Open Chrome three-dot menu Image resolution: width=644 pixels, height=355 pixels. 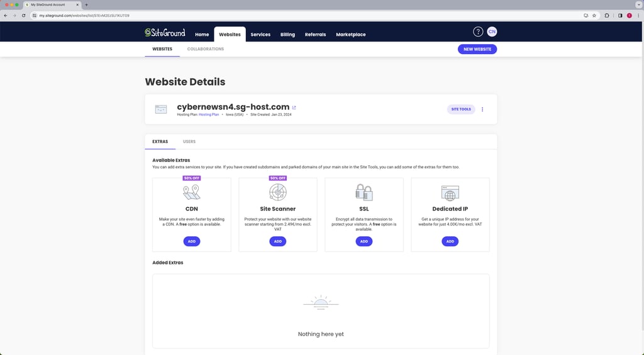pyautogui.click(x=638, y=16)
